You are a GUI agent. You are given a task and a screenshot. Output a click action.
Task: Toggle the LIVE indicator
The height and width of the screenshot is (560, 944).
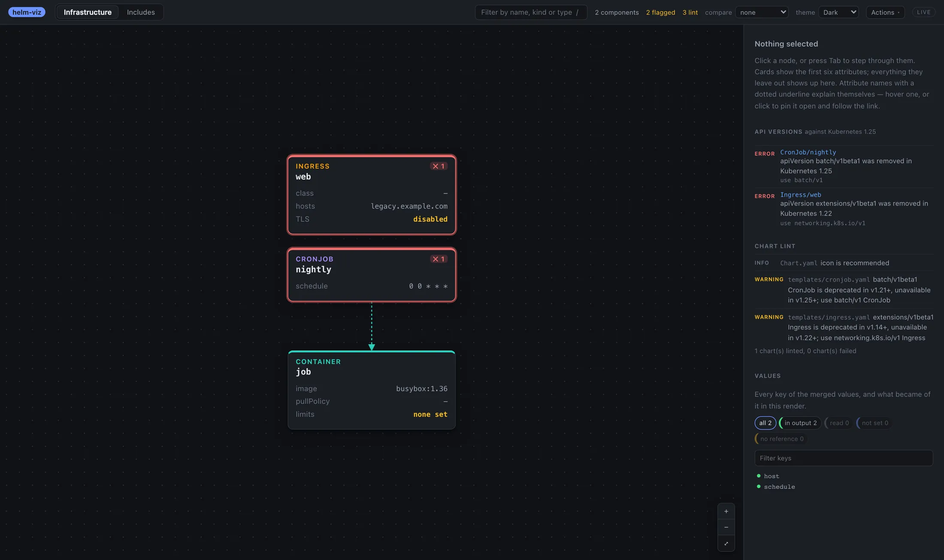923,12
